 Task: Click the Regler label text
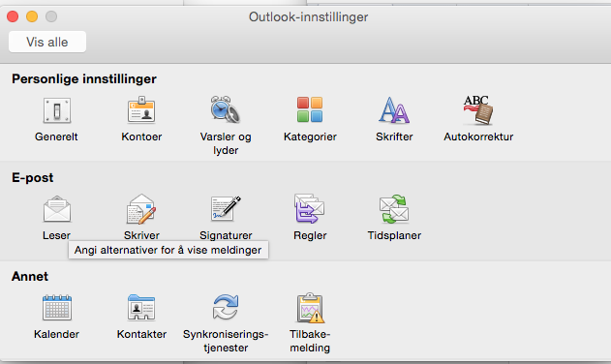coord(310,235)
